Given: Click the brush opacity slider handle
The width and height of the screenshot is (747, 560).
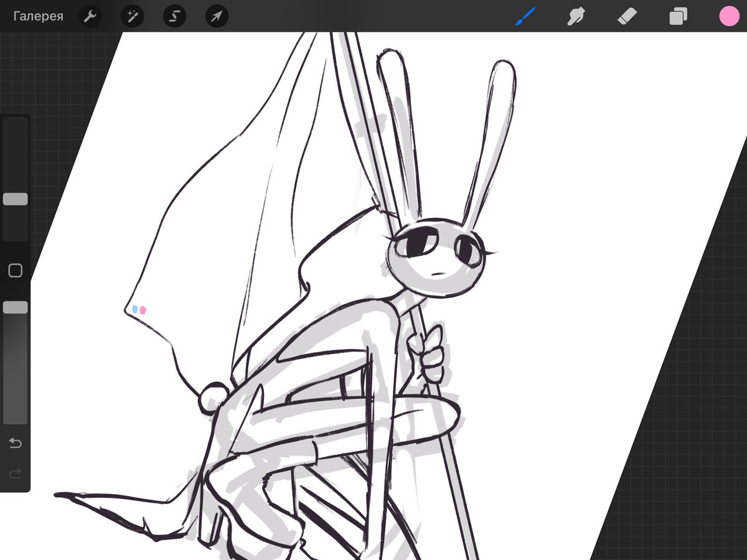Looking at the screenshot, I should (16, 307).
